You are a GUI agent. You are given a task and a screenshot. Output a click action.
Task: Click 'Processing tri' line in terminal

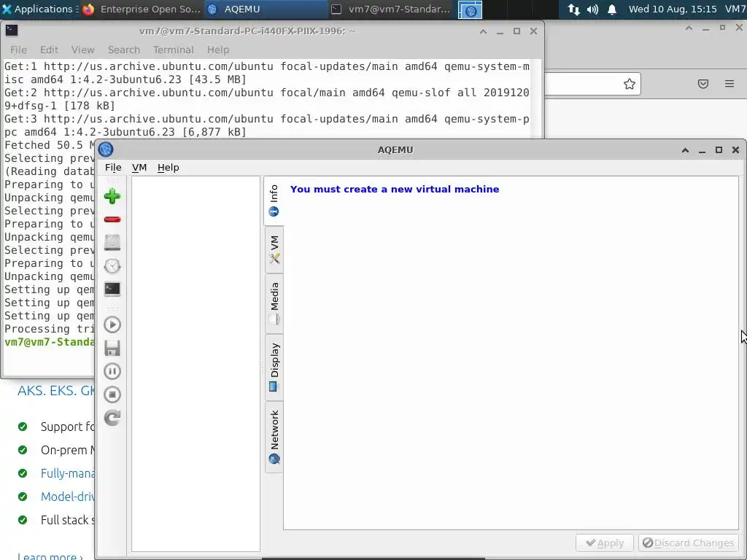point(50,329)
